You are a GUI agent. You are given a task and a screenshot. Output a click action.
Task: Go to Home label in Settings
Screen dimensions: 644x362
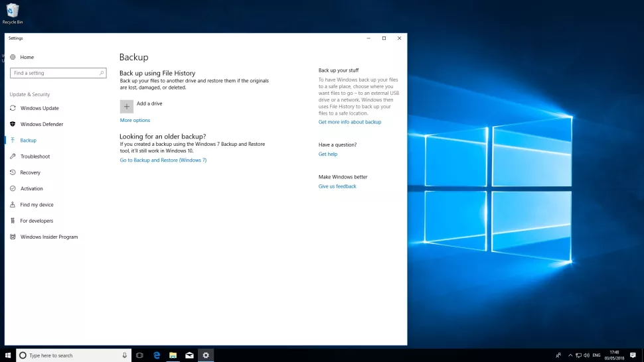27,58
